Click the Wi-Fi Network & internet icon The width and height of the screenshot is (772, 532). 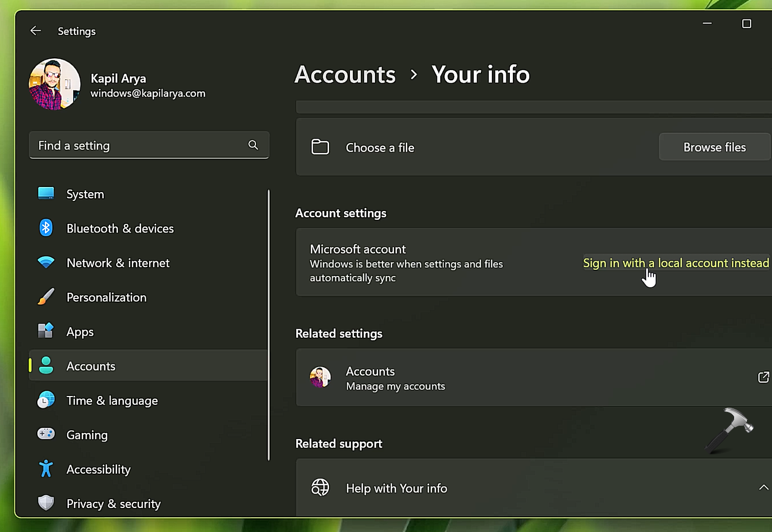coord(46,263)
